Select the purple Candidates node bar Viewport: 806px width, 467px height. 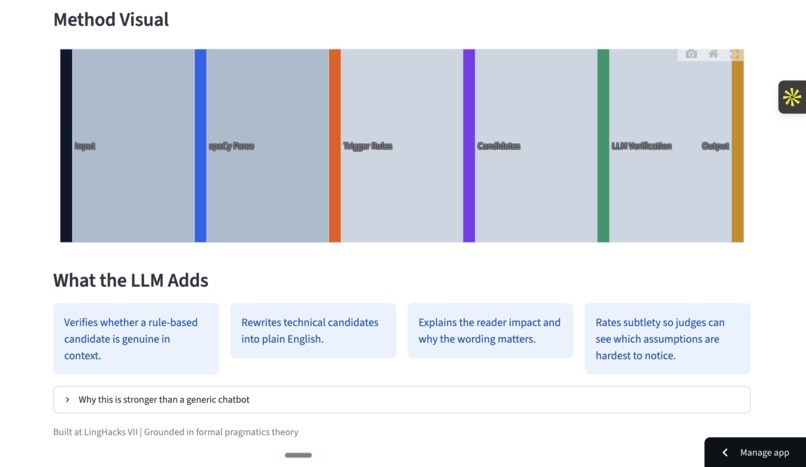pos(469,146)
